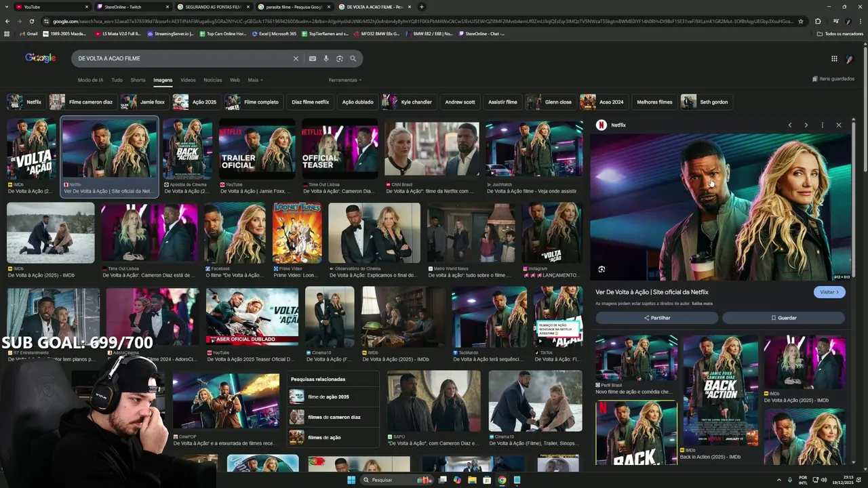The width and height of the screenshot is (868, 488).
Task: Open Google Lens image search icon
Action: click(x=340, y=59)
